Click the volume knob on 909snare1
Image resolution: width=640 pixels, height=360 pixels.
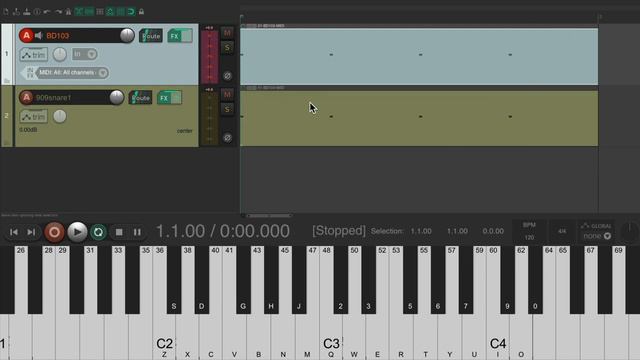[117, 98]
